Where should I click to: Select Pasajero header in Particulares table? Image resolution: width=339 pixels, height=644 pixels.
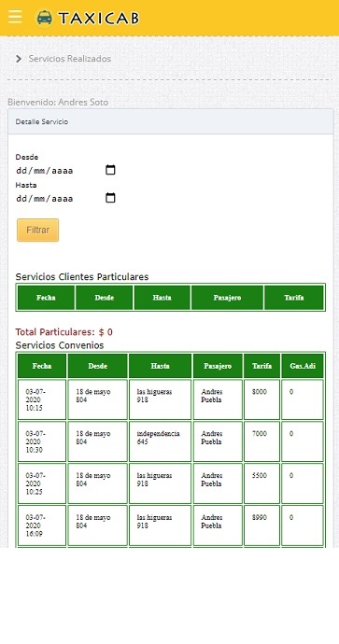pyautogui.click(x=227, y=298)
